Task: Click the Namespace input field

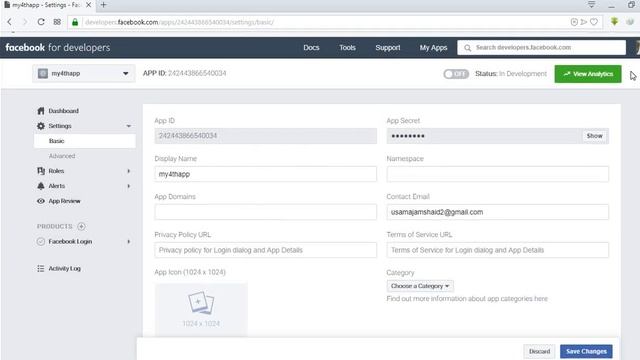Action: pyautogui.click(x=498, y=174)
